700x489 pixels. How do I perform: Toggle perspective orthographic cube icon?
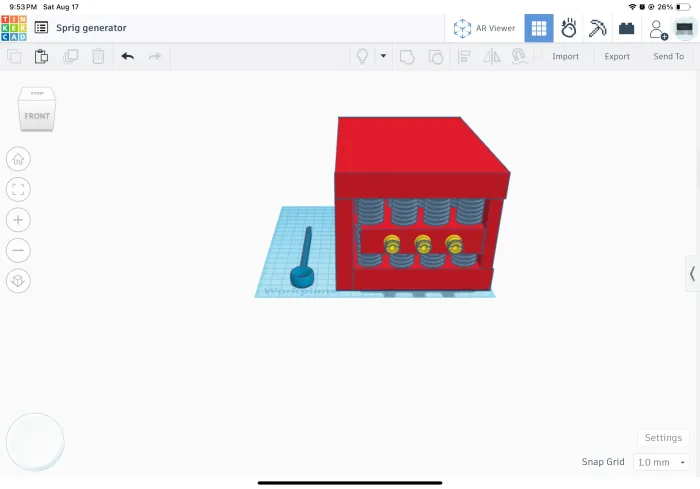pos(18,280)
